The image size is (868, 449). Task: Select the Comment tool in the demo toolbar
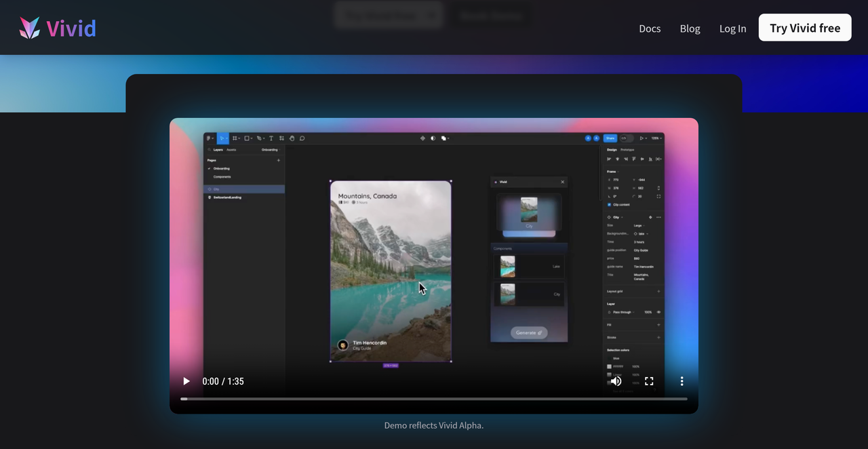(302, 138)
